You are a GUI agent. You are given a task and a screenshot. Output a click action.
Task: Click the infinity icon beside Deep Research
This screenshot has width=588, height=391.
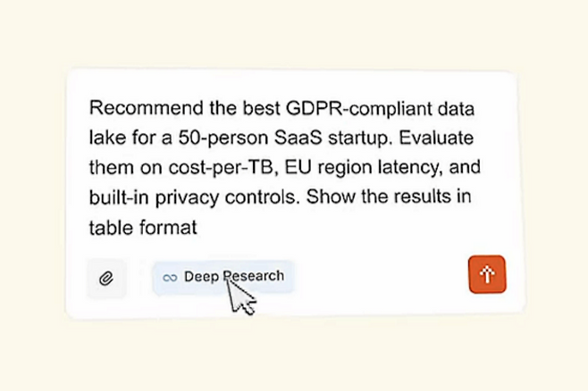tap(170, 278)
